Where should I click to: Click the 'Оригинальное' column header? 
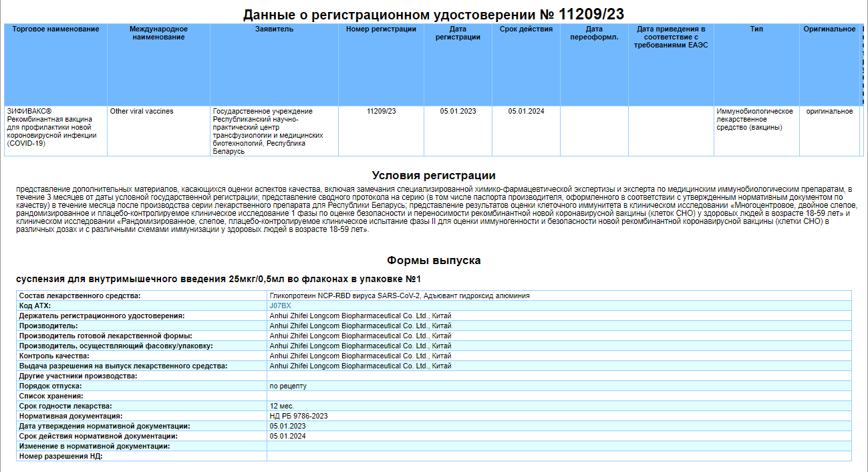[x=829, y=29]
